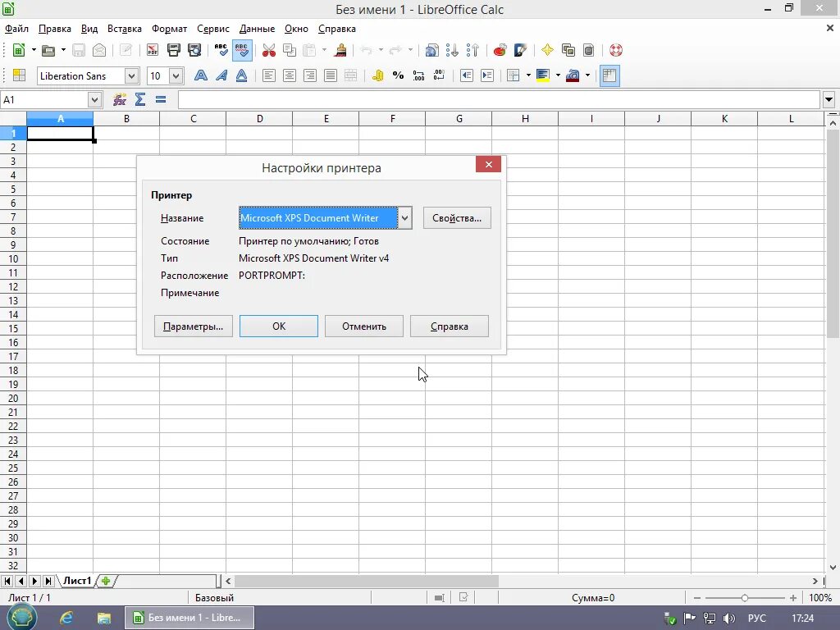The image size is (840, 630).
Task: Click Export as PDF icon
Action: tap(153, 50)
